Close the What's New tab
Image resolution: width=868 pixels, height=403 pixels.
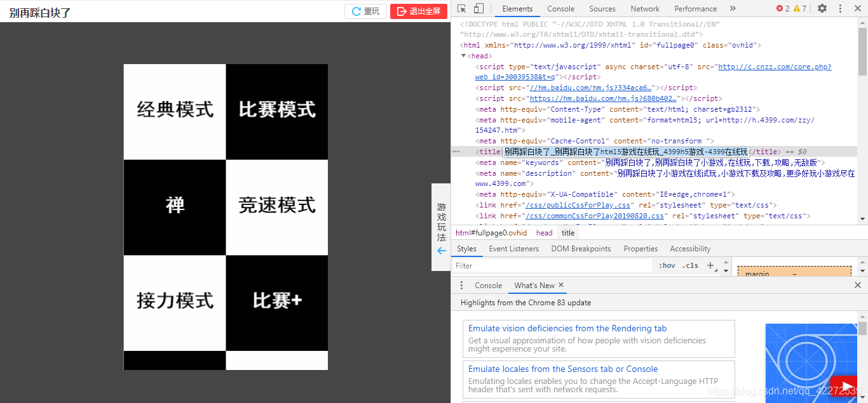point(561,286)
